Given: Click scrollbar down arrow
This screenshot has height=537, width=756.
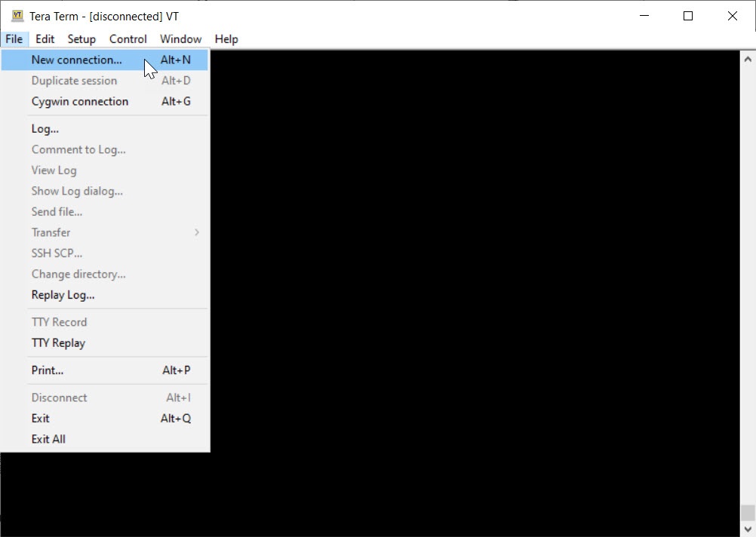Looking at the screenshot, I should [748, 529].
